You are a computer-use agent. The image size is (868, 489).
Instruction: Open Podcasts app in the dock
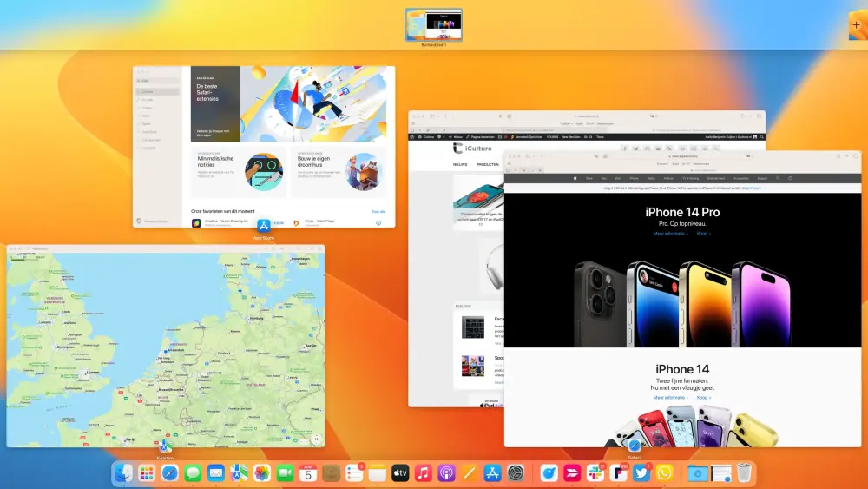(446, 473)
